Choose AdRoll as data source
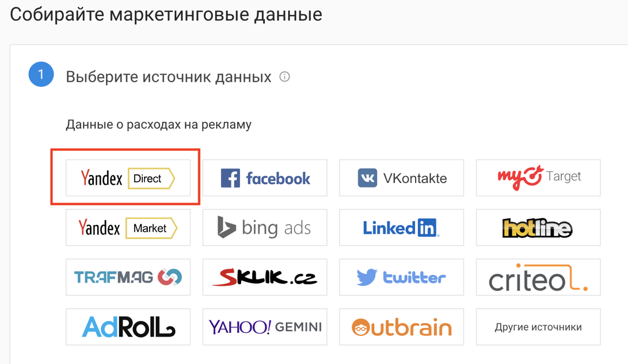 (128, 327)
